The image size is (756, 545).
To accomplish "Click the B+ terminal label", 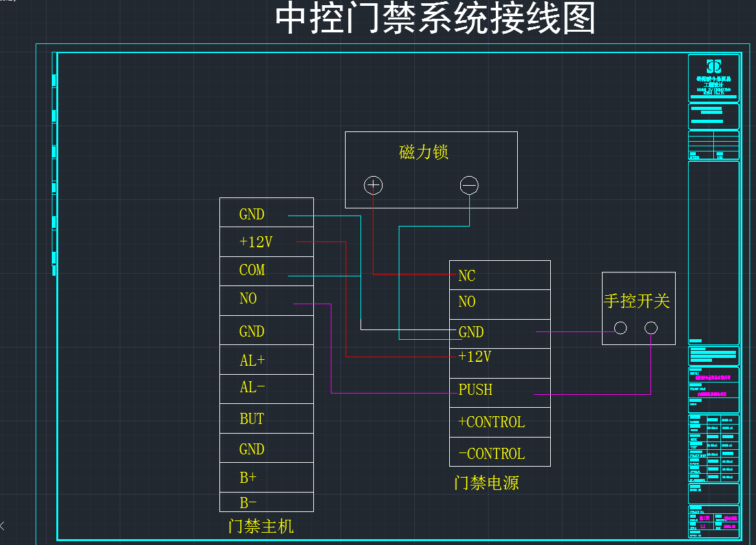I will pos(248,478).
